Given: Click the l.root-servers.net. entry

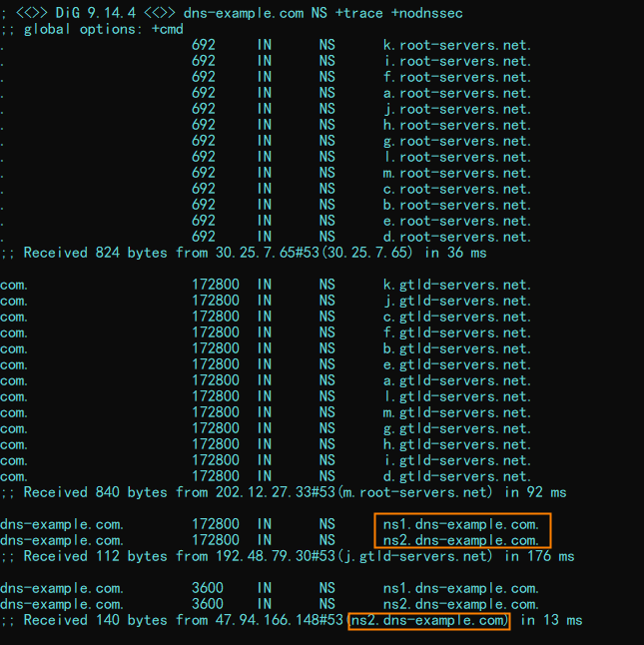Looking at the screenshot, I should click(457, 157).
